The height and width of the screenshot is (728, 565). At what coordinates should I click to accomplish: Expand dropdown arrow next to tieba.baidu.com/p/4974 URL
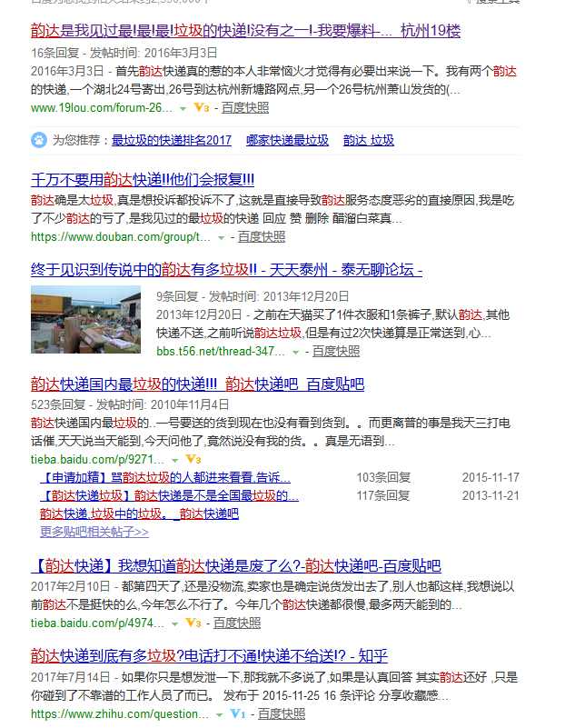pos(175,624)
